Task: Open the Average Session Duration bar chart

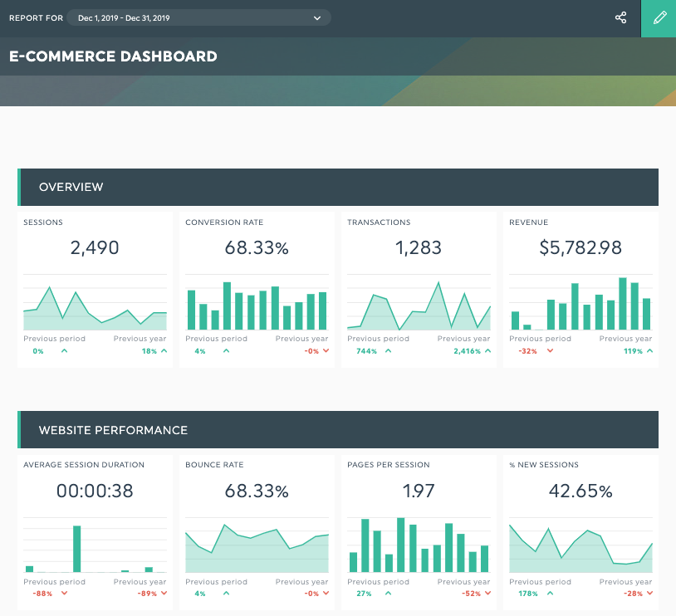Action: pyautogui.click(x=95, y=545)
